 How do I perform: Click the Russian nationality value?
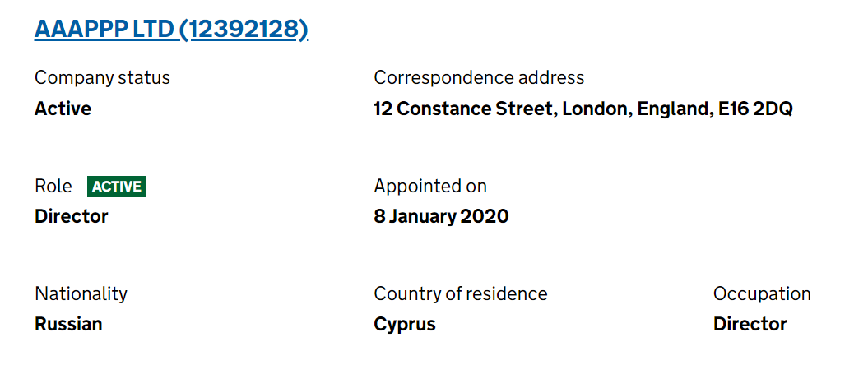(x=68, y=324)
